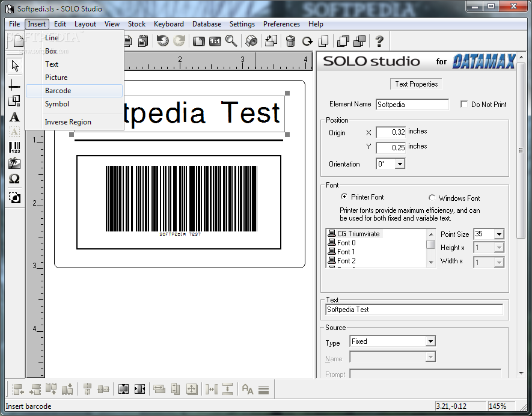
Task: Click the label roll stock icon
Action: [251, 41]
